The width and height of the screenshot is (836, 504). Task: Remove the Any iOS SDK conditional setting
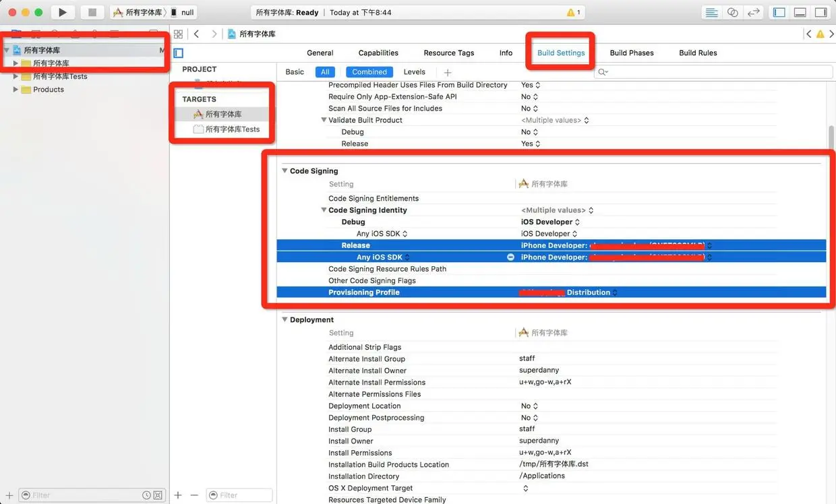click(510, 257)
